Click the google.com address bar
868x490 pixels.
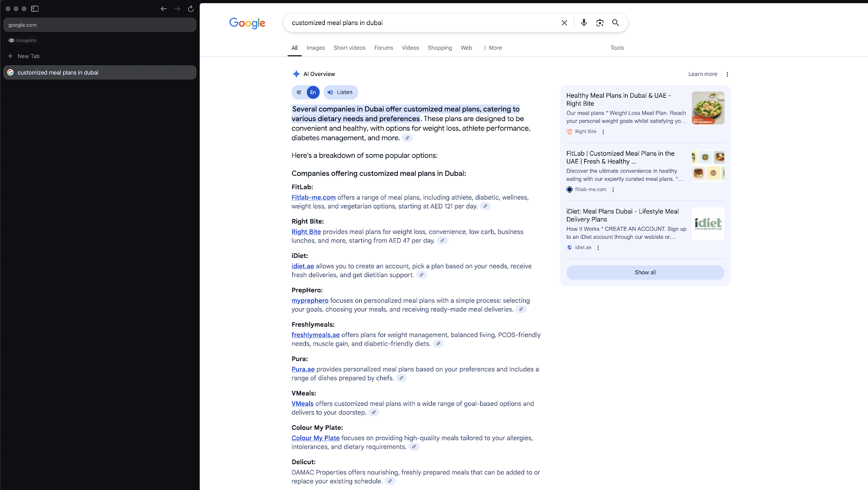coord(100,25)
